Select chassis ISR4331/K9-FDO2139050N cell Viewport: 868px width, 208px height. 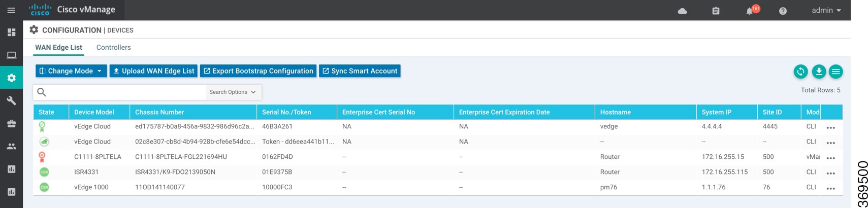(175, 172)
